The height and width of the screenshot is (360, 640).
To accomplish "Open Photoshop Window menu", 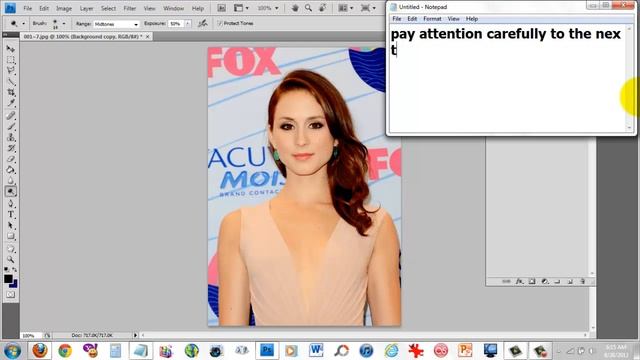I will (x=173, y=8).
